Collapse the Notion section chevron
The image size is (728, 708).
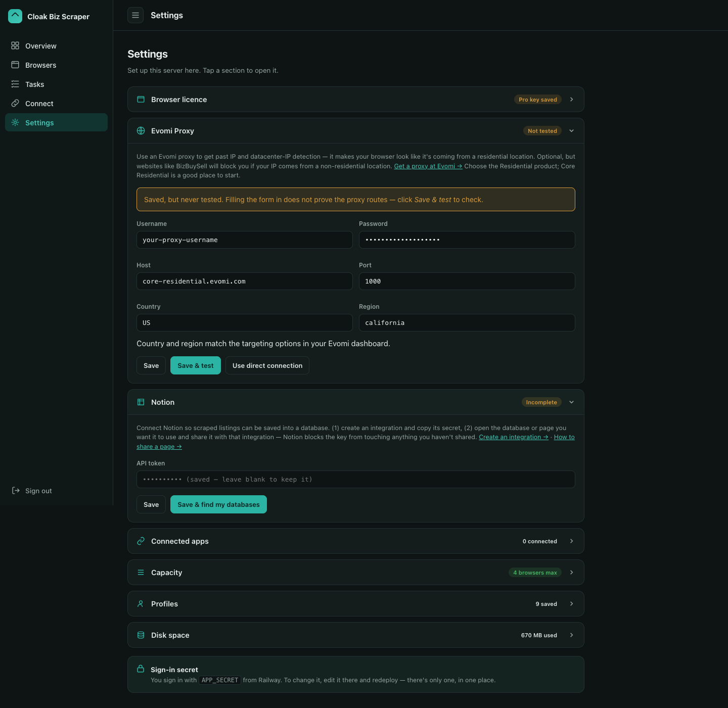point(572,402)
